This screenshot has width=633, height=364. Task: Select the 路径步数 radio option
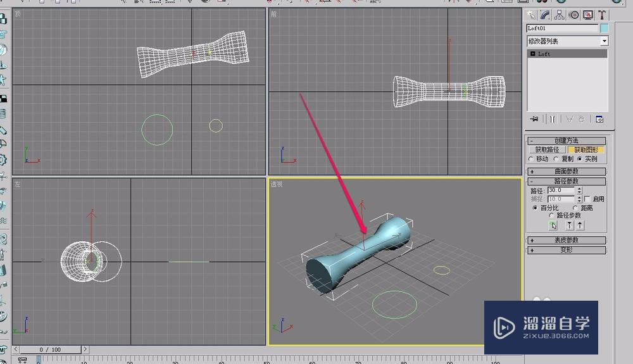tap(551, 215)
